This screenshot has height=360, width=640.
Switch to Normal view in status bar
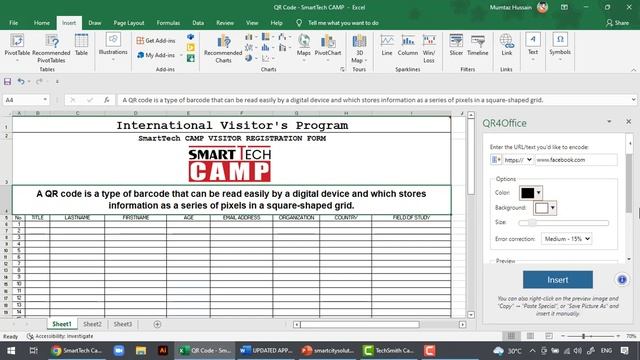[x=511, y=336]
